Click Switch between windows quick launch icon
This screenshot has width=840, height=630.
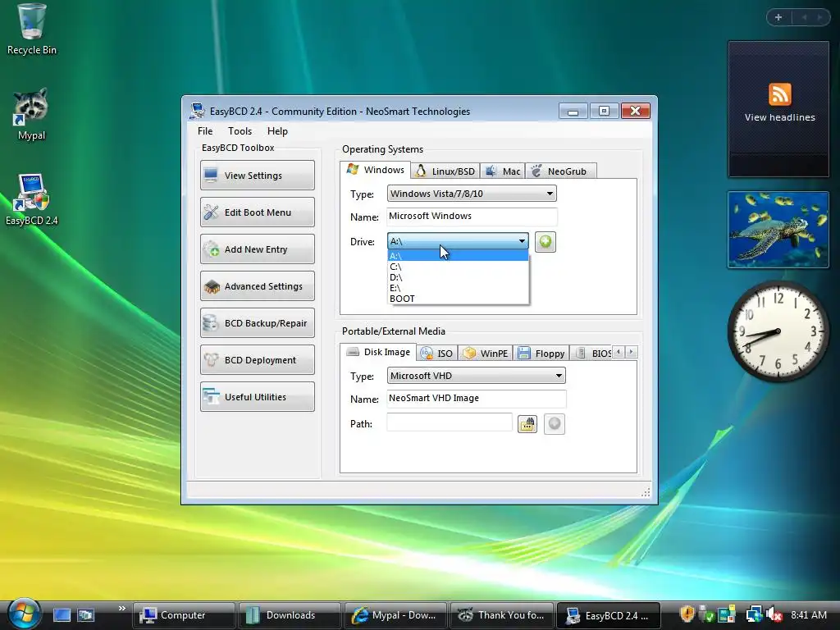click(x=85, y=615)
